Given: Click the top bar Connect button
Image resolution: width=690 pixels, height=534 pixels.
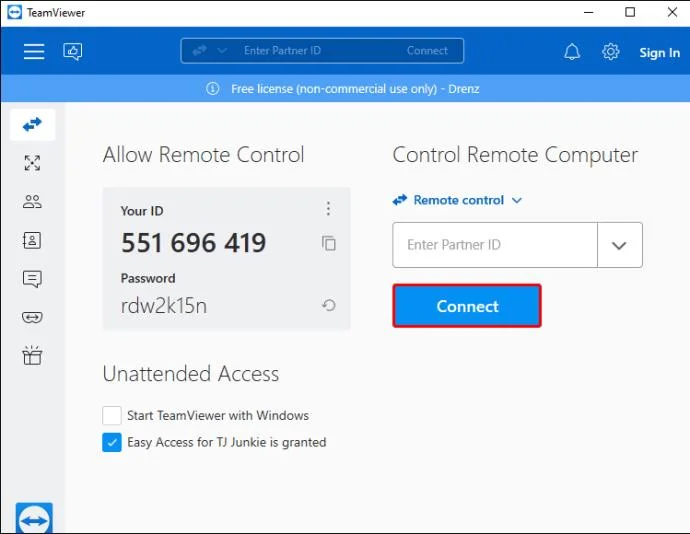Looking at the screenshot, I should point(427,51).
